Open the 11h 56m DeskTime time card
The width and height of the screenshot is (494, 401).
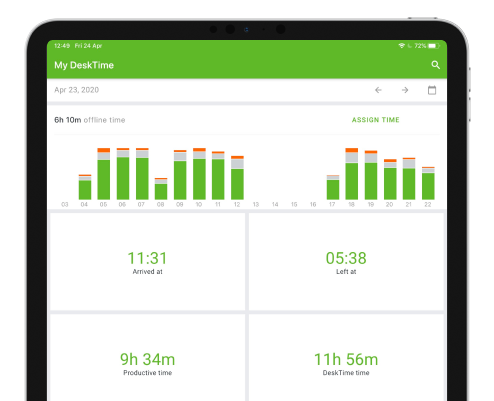[346, 358]
